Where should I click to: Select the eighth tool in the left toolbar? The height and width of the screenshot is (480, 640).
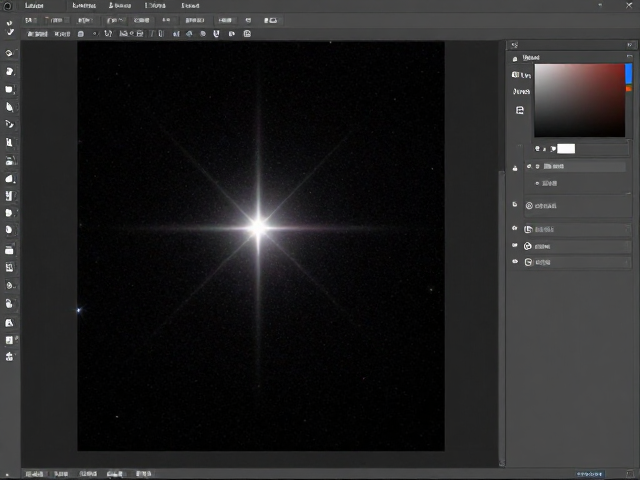9,178
